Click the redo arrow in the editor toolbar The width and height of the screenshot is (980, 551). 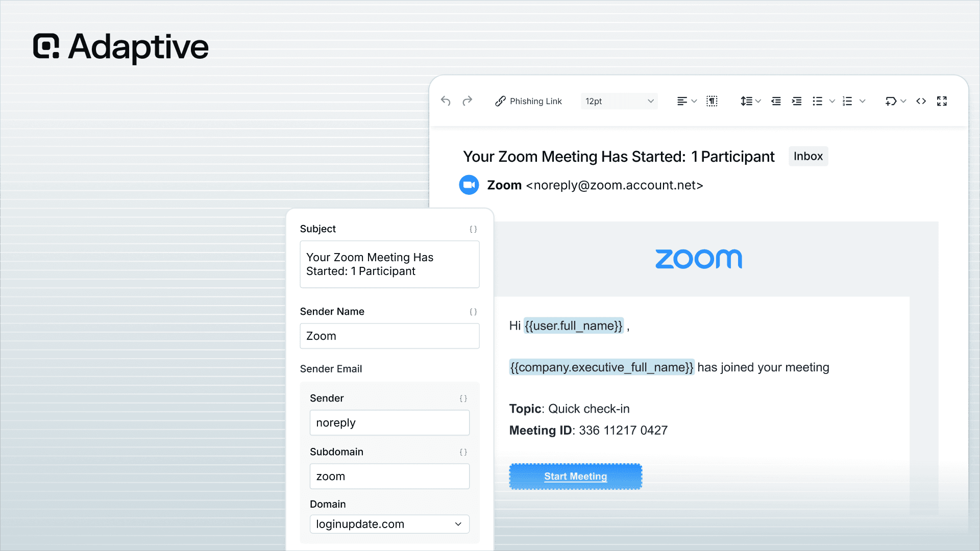point(468,101)
